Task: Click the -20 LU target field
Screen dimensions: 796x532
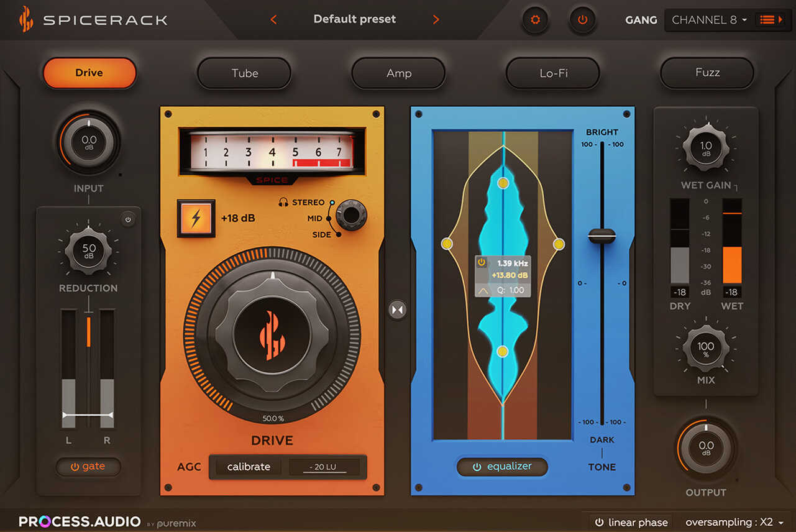Action: pyautogui.click(x=326, y=467)
